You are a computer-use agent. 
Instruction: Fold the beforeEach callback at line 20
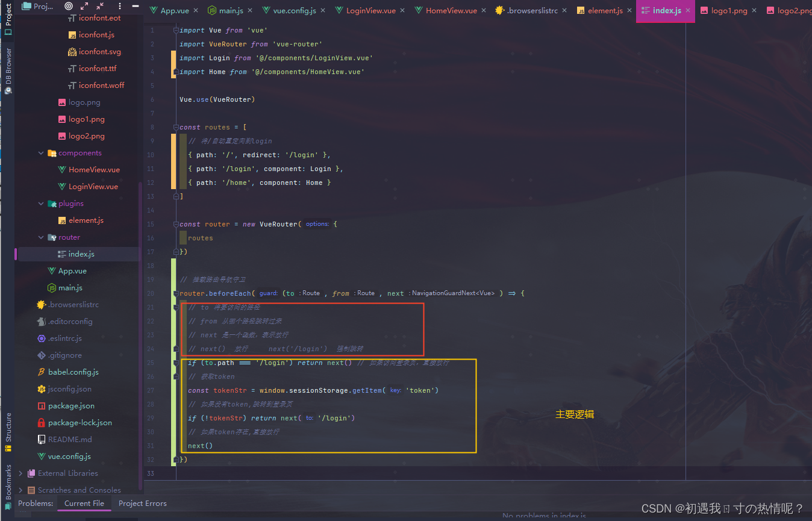(x=175, y=293)
